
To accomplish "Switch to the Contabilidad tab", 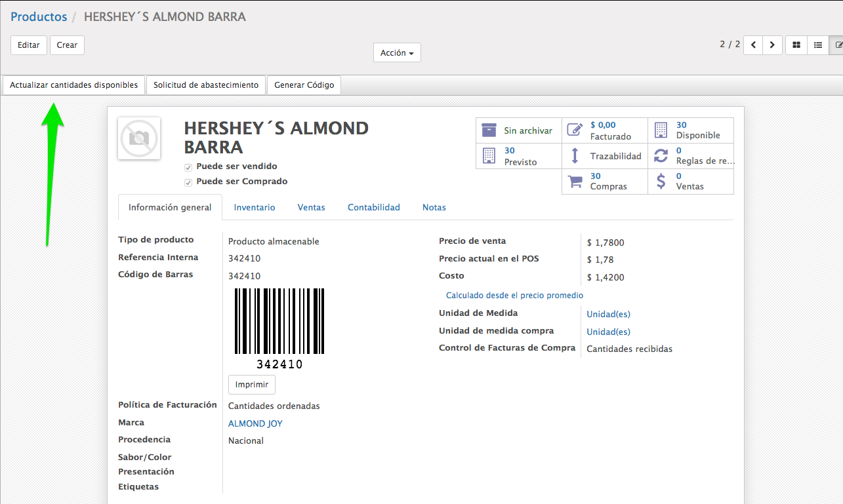I will click(x=374, y=207).
